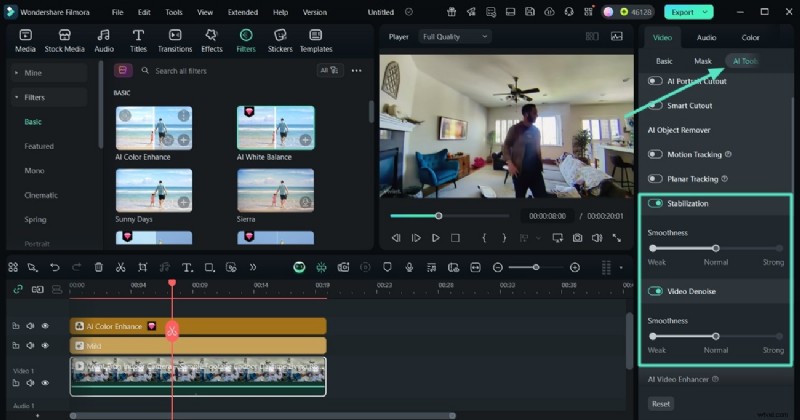Select the Cinematic filter category
Viewport: 800px width, 420px height.
[41, 195]
